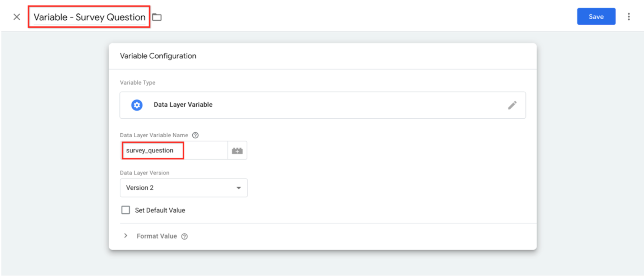Click the Set Default Value label text
Image resolution: width=644 pixels, height=276 pixels.
tap(160, 210)
